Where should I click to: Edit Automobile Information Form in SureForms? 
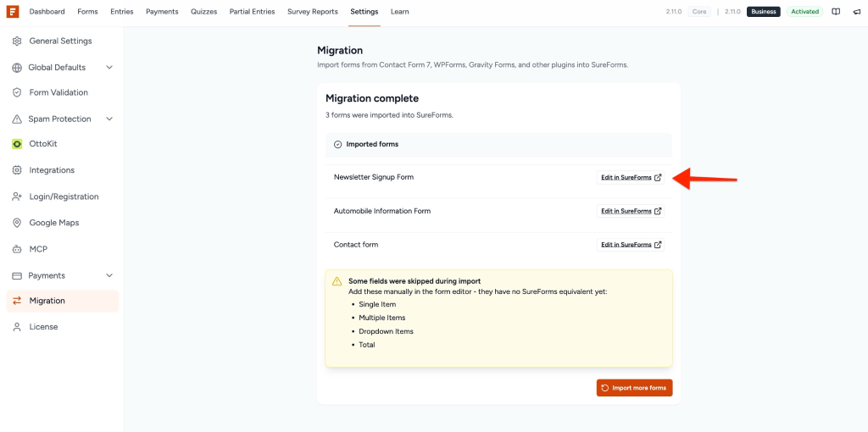tap(631, 211)
